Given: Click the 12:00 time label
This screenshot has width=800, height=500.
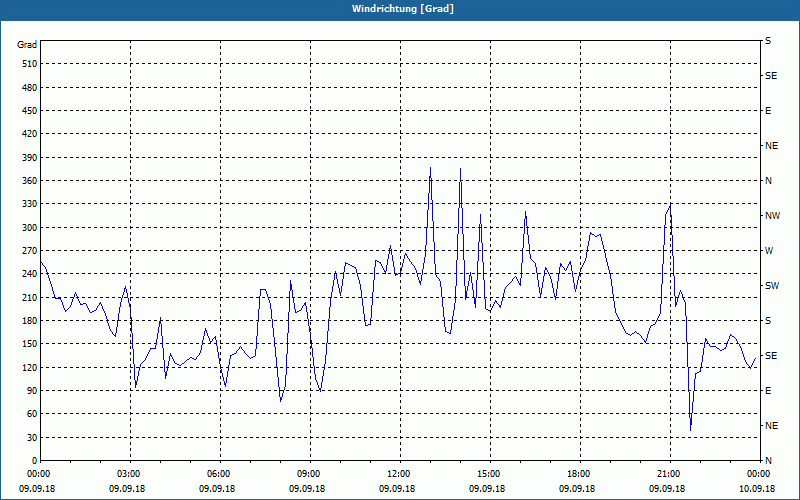Looking at the screenshot, I should (x=400, y=473).
